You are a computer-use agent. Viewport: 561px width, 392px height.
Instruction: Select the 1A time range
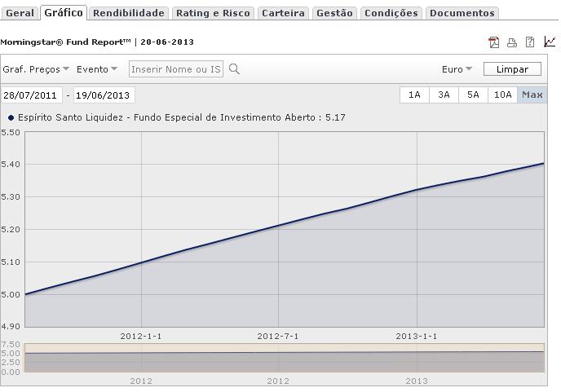[x=414, y=95]
